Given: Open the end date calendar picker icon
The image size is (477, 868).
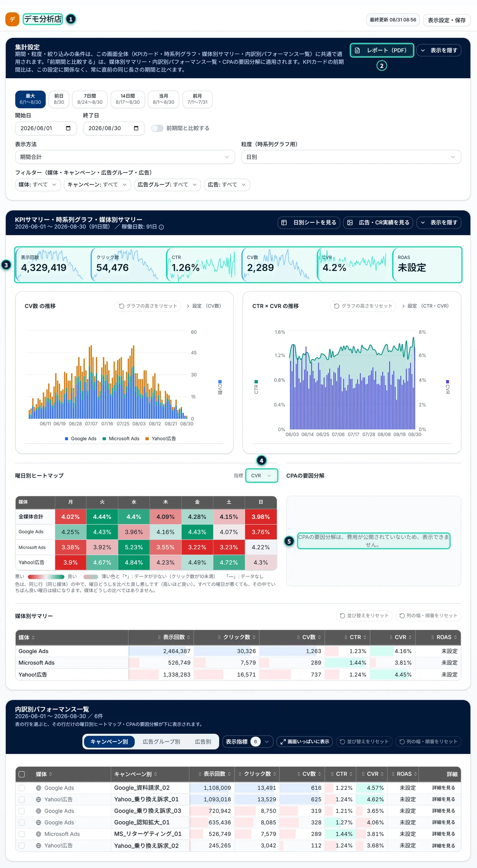Looking at the screenshot, I should pyautogui.click(x=136, y=128).
